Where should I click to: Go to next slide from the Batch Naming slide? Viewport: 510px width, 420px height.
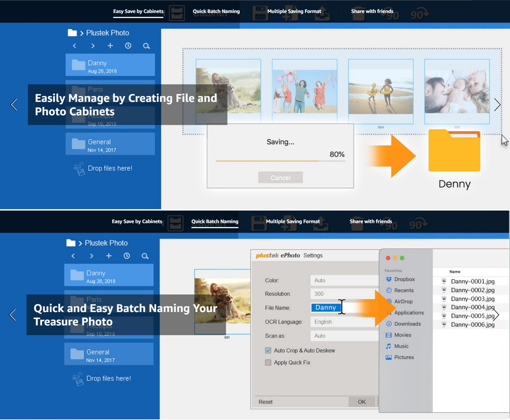tap(496, 315)
